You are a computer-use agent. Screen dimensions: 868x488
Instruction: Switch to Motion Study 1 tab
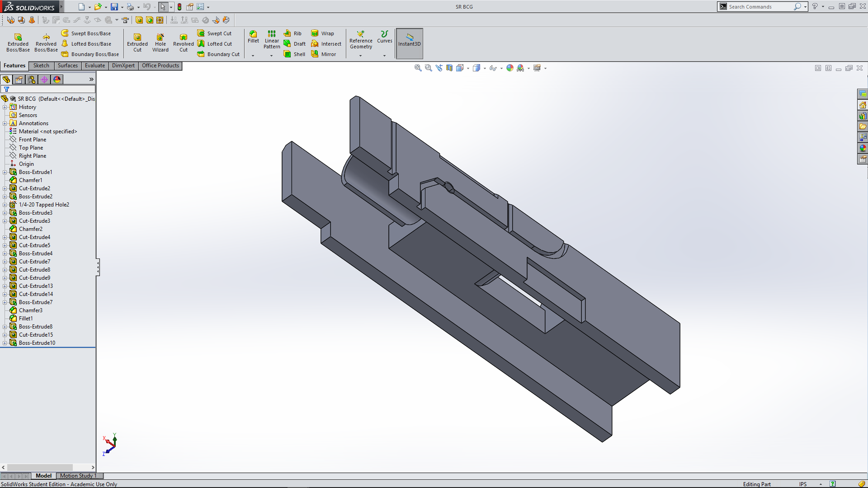point(78,476)
